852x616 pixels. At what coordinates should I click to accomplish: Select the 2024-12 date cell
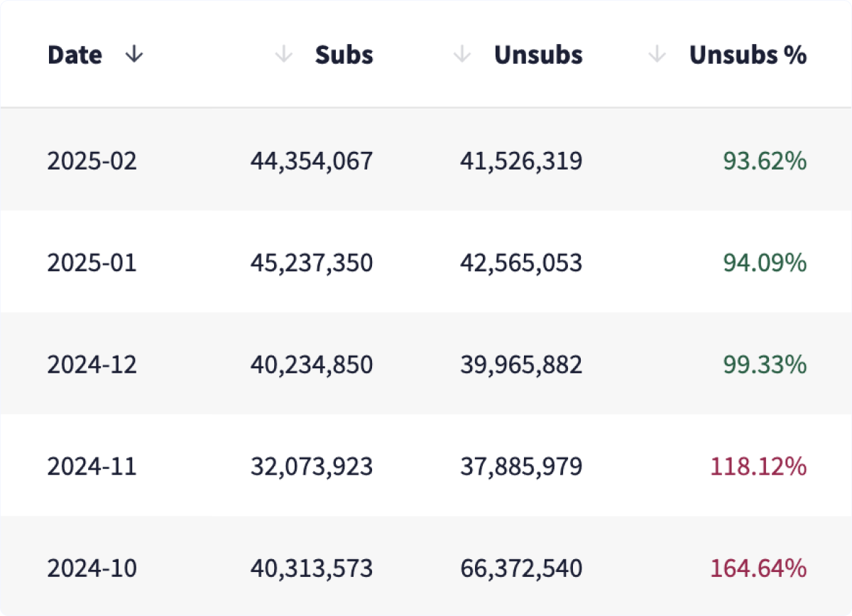pos(92,365)
